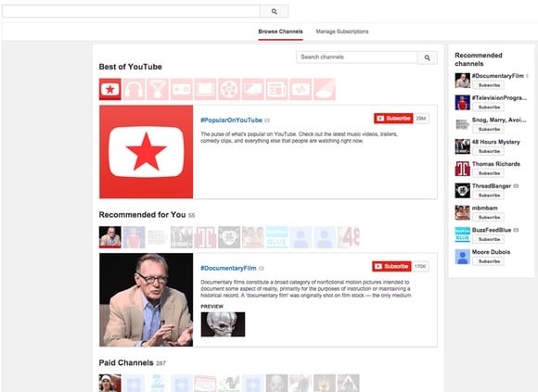The image size is (538, 392).
Task: Open Snog, Marry, Avoi... sidebar channel
Action: 499,120
